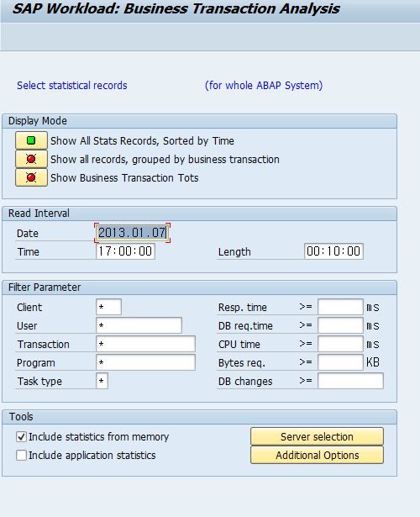Select Show All Stats Records green icon button
The height and width of the screenshot is (517, 420).
tap(31, 140)
